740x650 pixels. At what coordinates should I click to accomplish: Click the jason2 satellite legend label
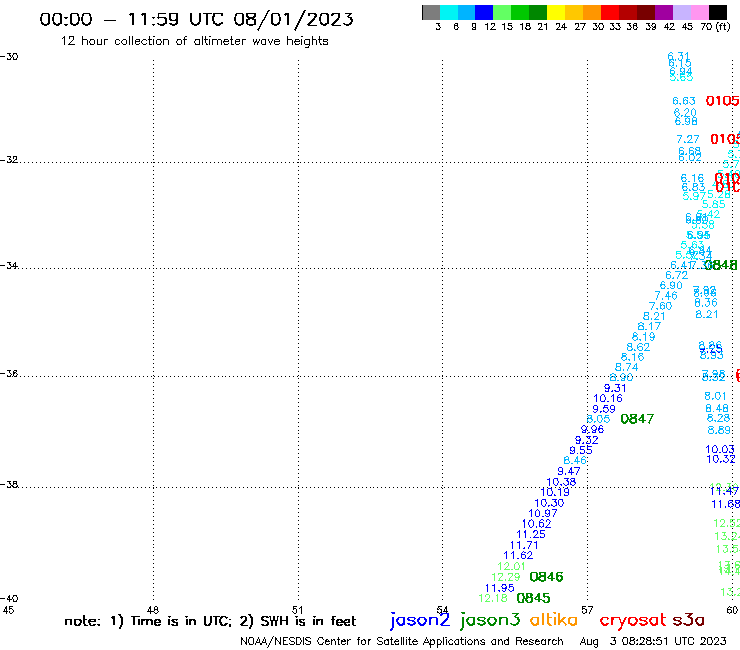(x=420, y=620)
